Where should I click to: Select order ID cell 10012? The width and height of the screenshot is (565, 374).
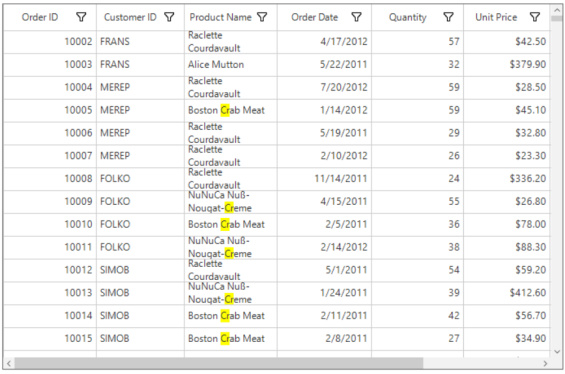point(50,270)
